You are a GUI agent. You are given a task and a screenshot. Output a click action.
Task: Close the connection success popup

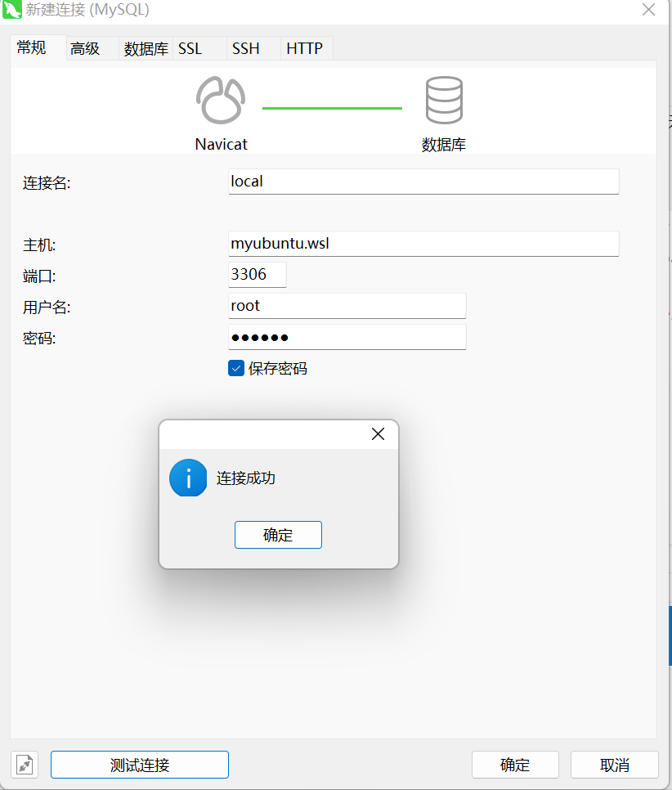tap(378, 433)
